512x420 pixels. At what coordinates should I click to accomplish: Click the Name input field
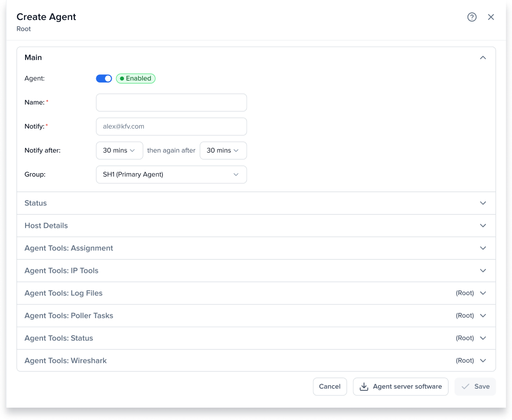171,102
